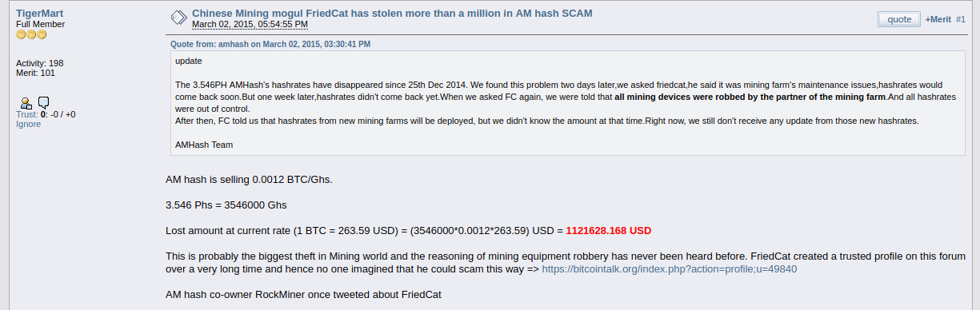The width and height of the screenshot is (980, 310).
Task: Send TigerMart a personal message via speech bubble icon
Action: tap(43, 102)
